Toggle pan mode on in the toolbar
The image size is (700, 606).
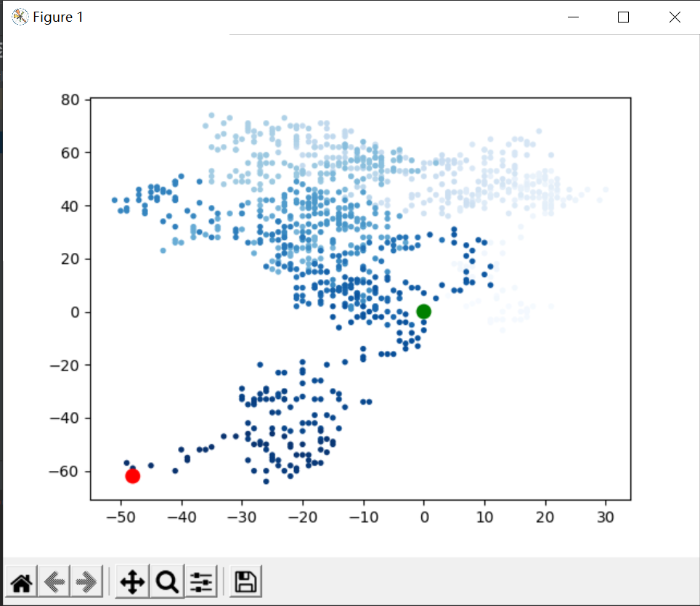131,581
